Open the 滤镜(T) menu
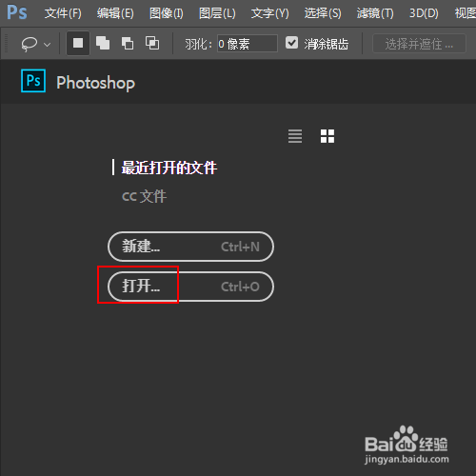Image resolution: width=476 pixels, height=476 pixels. point(375,13)
